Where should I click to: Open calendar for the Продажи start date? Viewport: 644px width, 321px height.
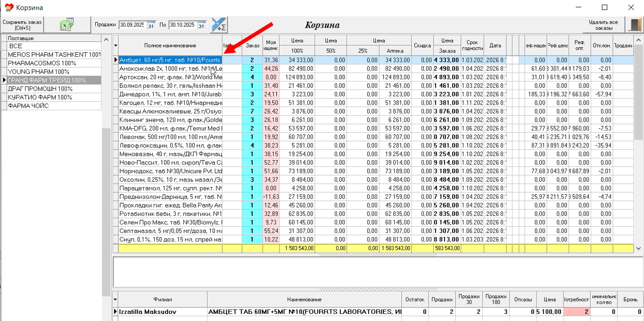pyautogui.click(x=151, y=25)
